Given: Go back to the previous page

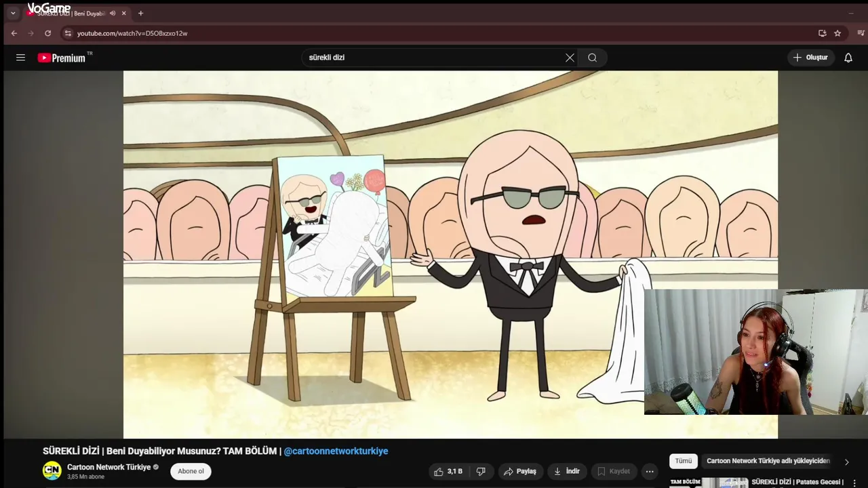Looking at the screenshot, I should tap(14, 33).
